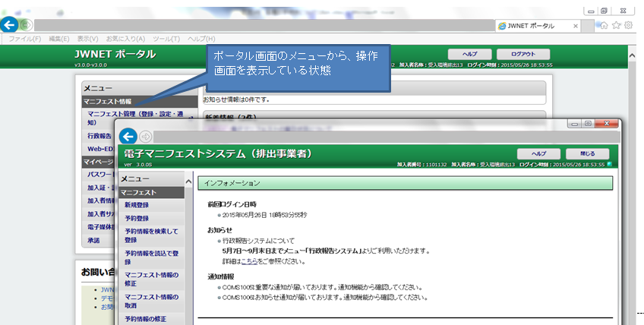Open the 表示(V) menu
The height and width of the screenshot is (325, 644).
click(x=87, y=39)
